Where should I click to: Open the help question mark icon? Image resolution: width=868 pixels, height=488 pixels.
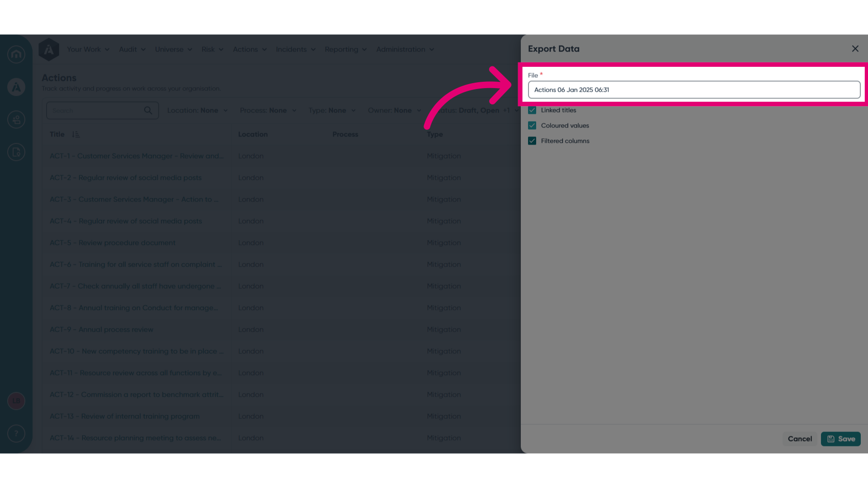coord(16,434)
